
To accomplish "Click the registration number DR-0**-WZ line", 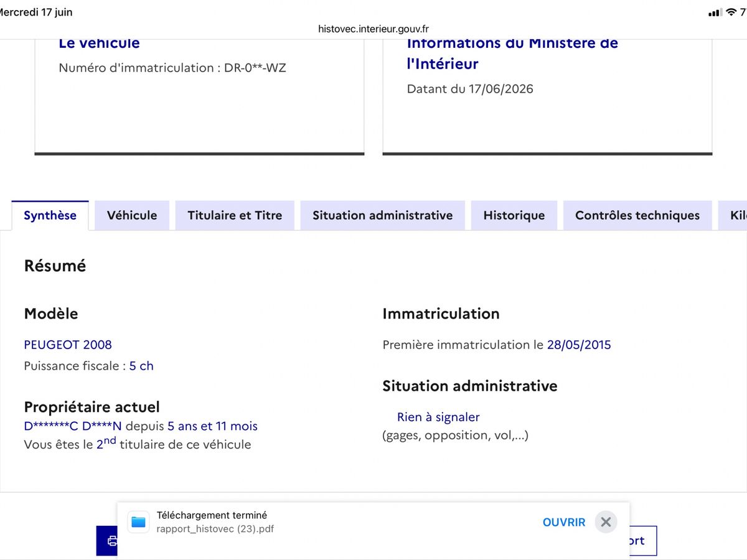I will (172, 68).
